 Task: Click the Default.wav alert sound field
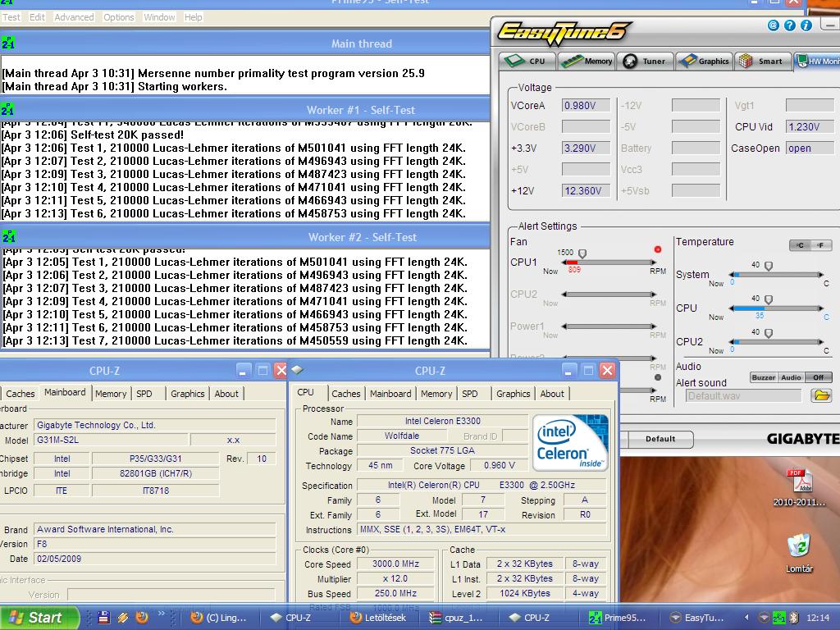tap(743, 396)
